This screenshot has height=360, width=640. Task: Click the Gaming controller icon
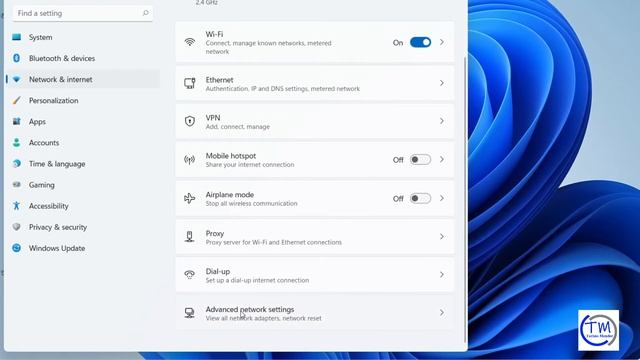pyautogui.click(x=16, y=184)
